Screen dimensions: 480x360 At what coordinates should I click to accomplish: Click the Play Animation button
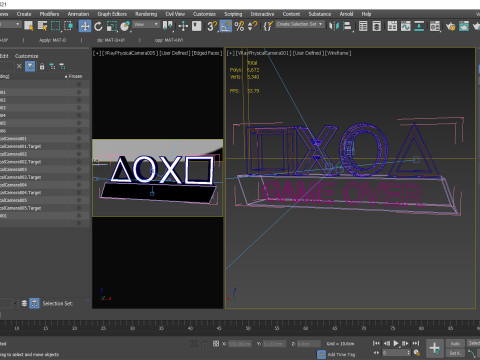click(x=396, y=343)
